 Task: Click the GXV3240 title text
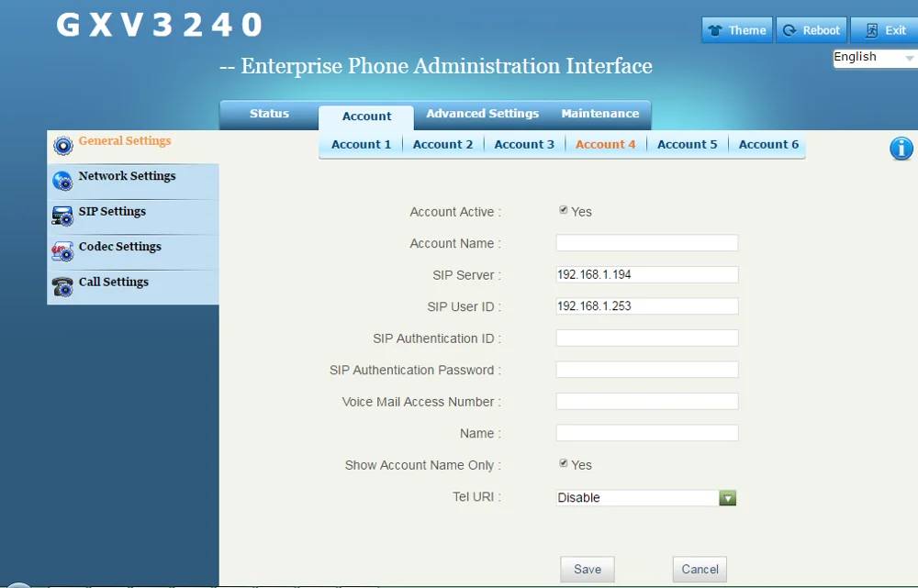click(159, 25)
